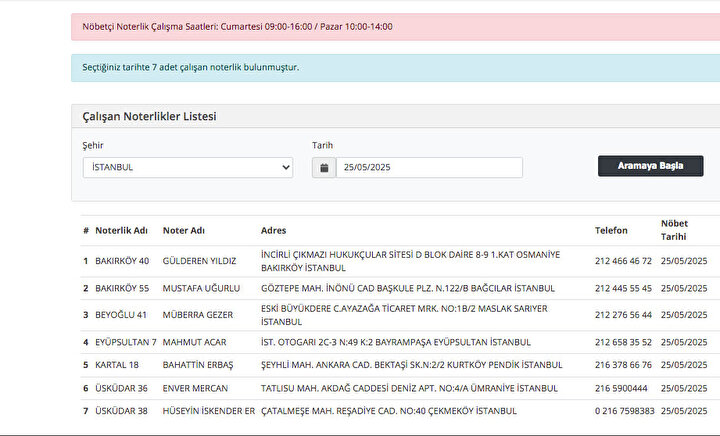
Task: Click phone number 216 378 66 76
Action: (x=623, y=365)
